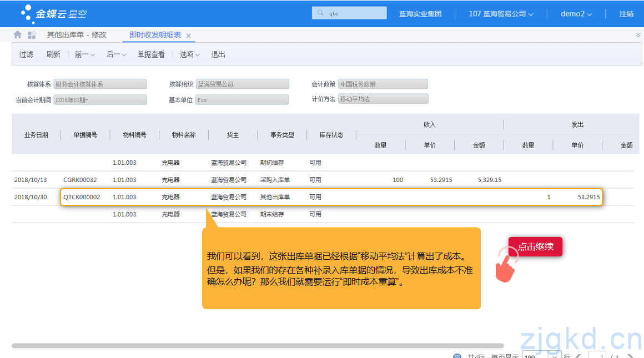The height and width of the screenshot is (358, 644).
Task: Click the 物料编号 column header
Action: pos(134,135)
